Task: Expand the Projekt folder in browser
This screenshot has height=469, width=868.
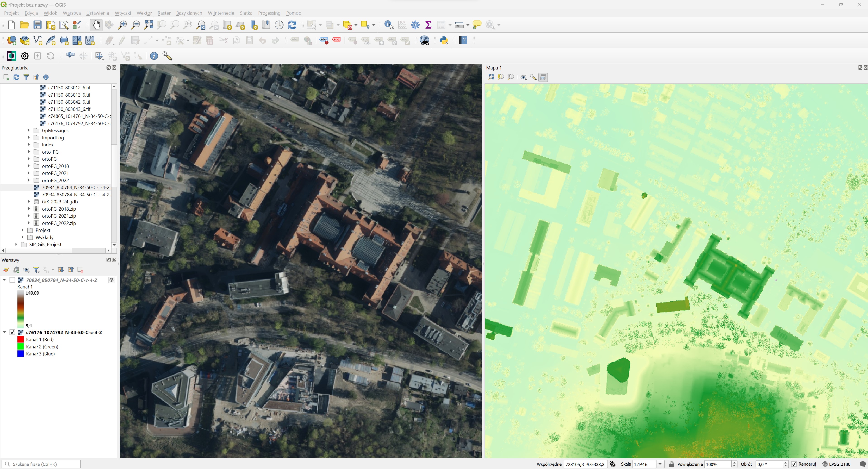Action: (x=23, y=230)
